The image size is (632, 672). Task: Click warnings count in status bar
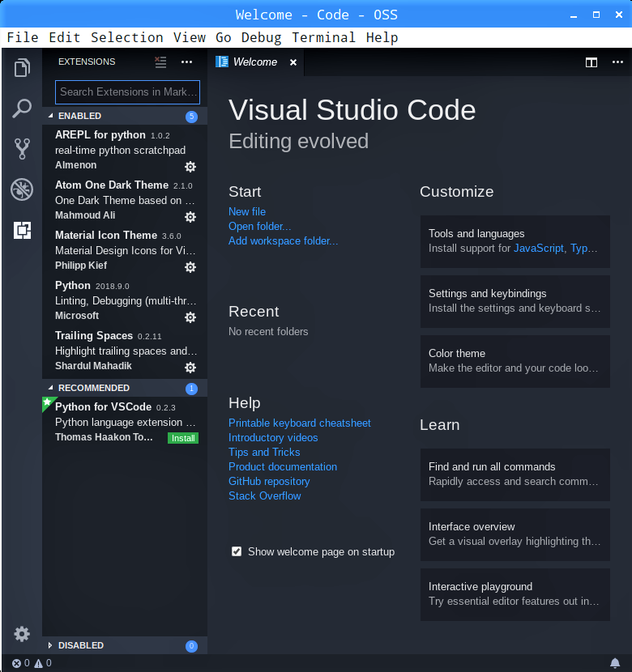point(43,663)
